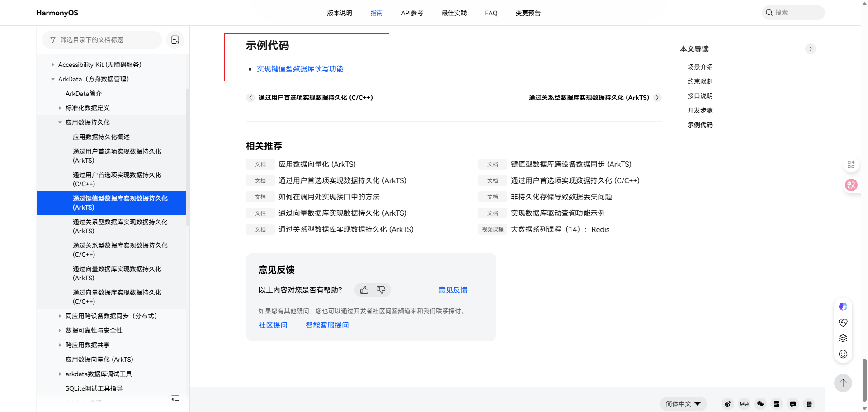Click the smiley face icon in floating toolbar

(843, 354)
